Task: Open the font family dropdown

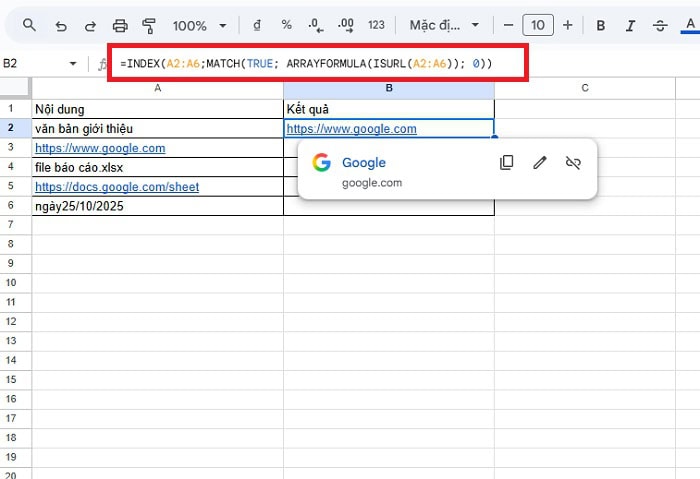Action: pyautogui.click(x=444, y=24)
